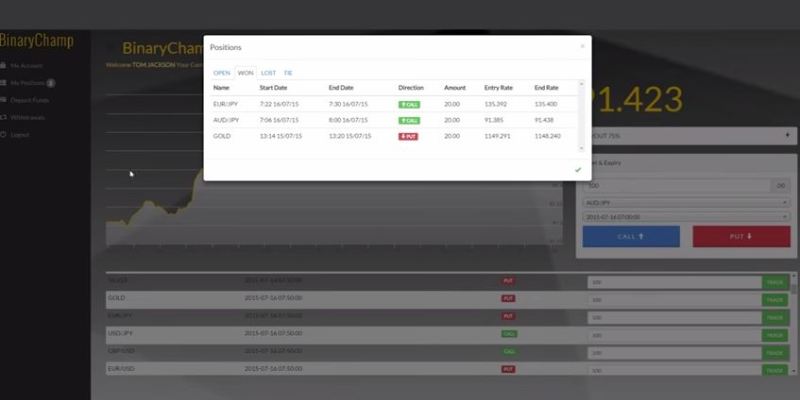
Task: Click the CALL badge in EUR/JPY row
Action: coord(409,105)
